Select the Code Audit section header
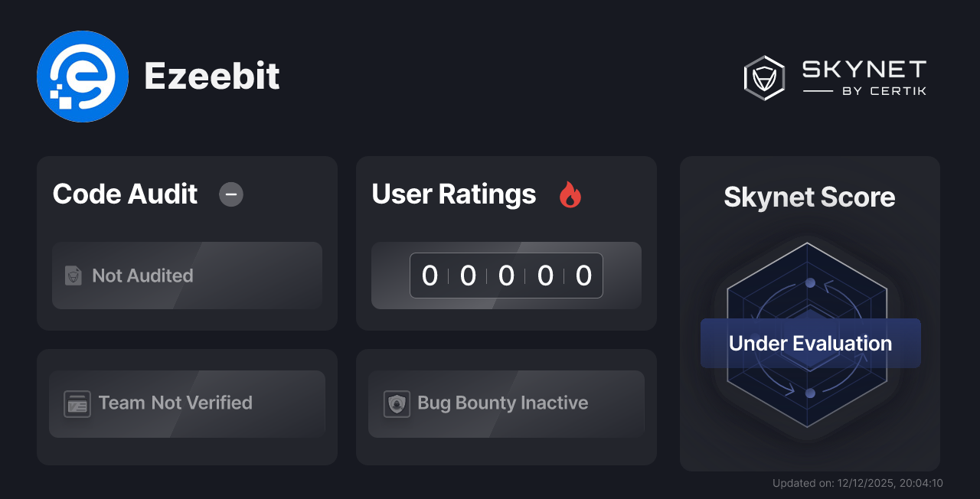Screen dimensions: 980x499 [124, 194]
